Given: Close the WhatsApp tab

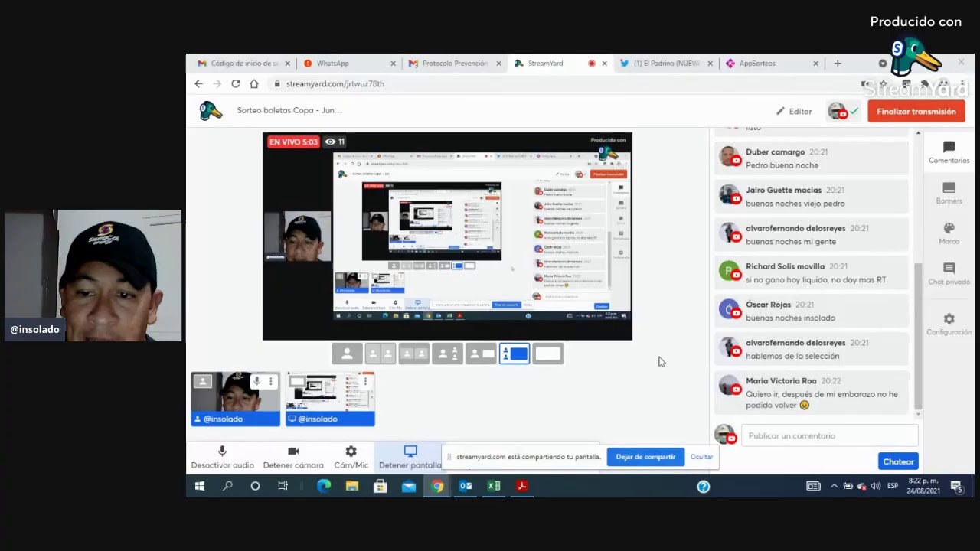Looking at the screenshot, I should (x=394, y=64).
